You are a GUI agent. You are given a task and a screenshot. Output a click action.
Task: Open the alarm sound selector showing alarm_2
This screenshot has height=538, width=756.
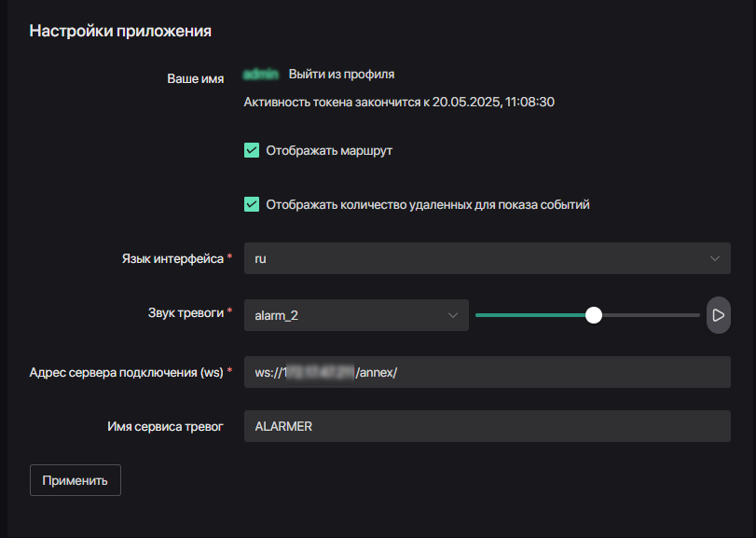(345, 315)
